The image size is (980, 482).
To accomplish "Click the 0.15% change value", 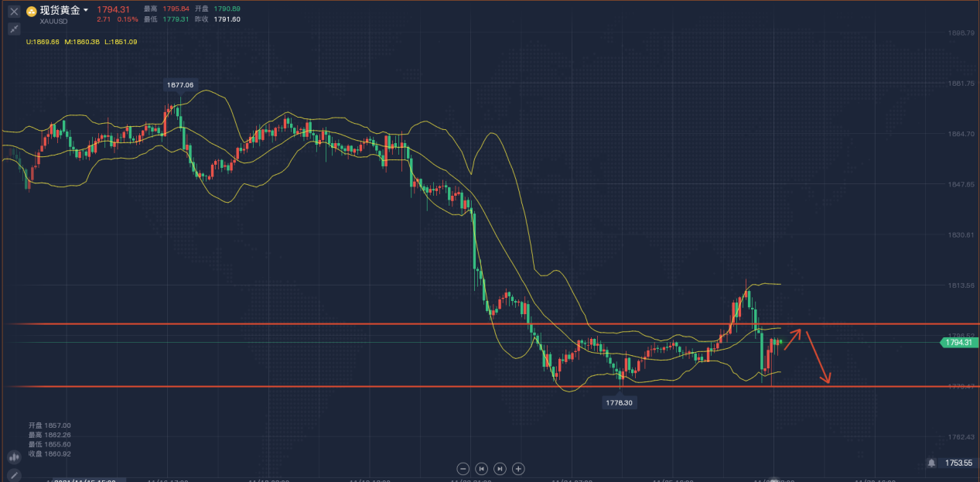I will 128,19.
